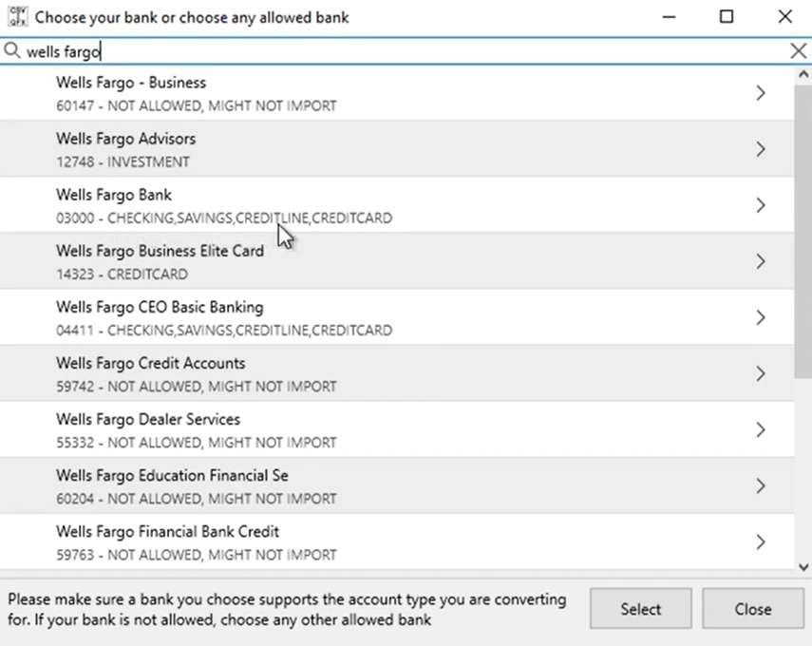Select Wells Fargo Financial Bank Credit name

point(167,532)
